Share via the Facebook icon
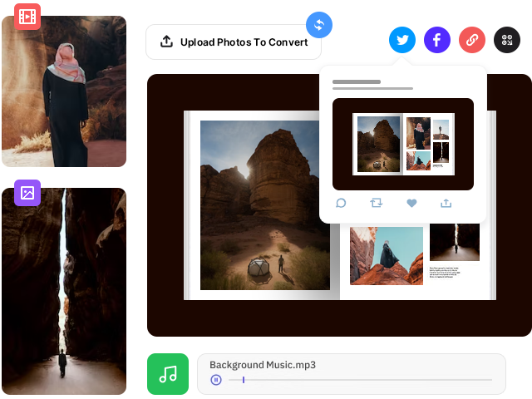 tap(437, 40)
